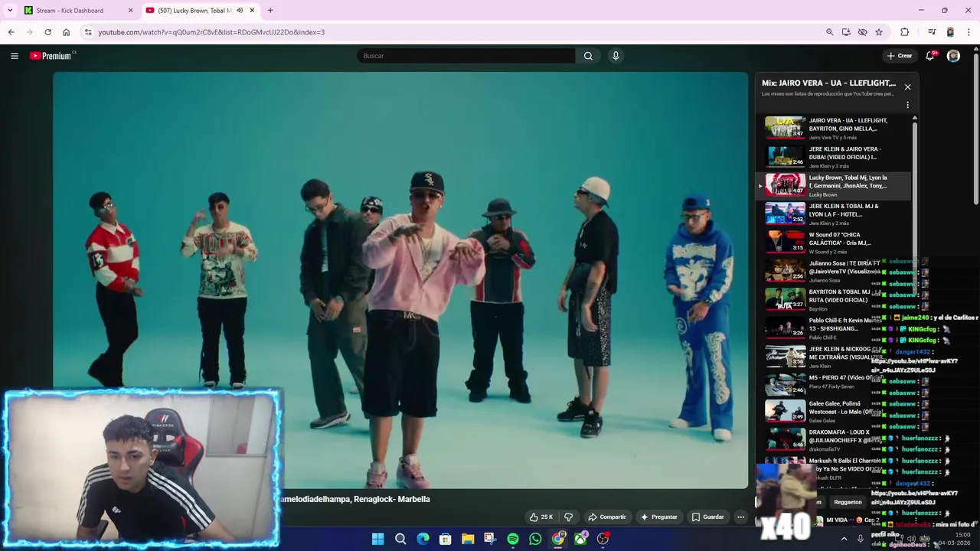Click the Guardar button

tap(707, 517)
